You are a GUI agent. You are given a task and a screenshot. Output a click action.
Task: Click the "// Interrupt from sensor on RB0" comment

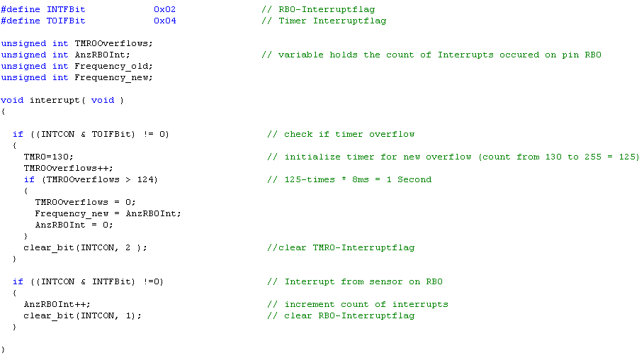[355, 281]
